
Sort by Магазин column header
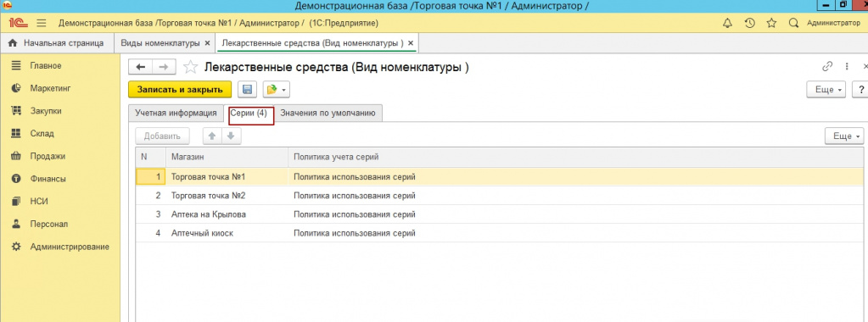point(227,157)
